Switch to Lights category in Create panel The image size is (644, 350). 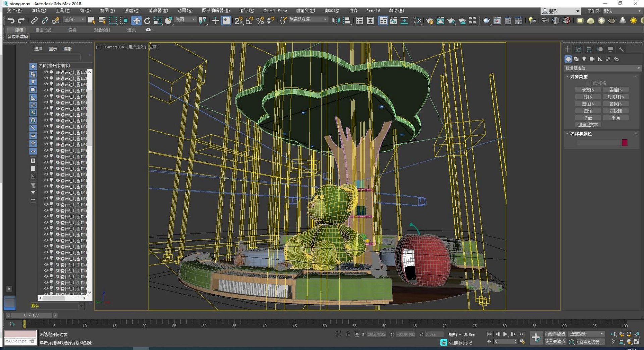[x=584, y=59]
